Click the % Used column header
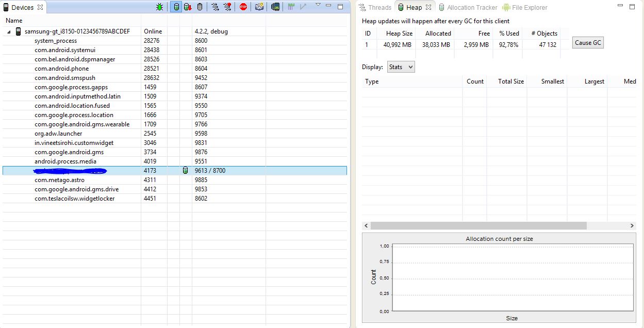Image resolution: width=644 pixels, height=328 pixels. click(506, 34)
